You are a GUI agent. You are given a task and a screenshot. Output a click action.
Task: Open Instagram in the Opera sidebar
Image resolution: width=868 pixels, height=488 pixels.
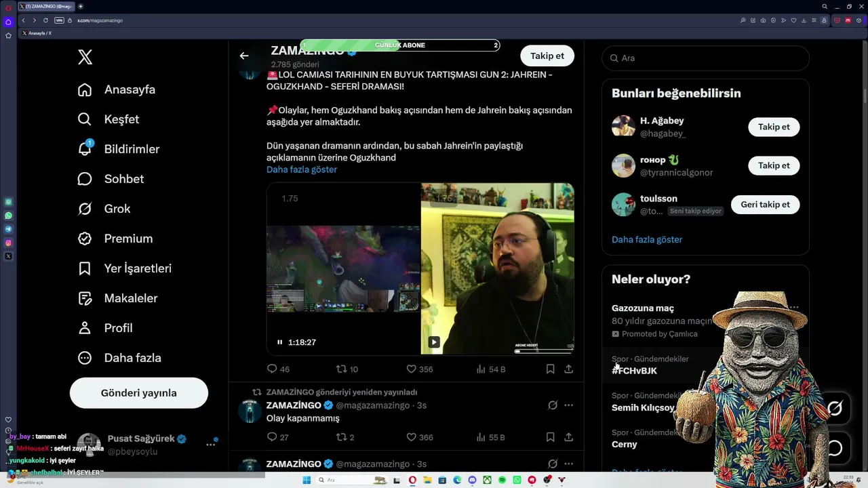tap(8, 243)
